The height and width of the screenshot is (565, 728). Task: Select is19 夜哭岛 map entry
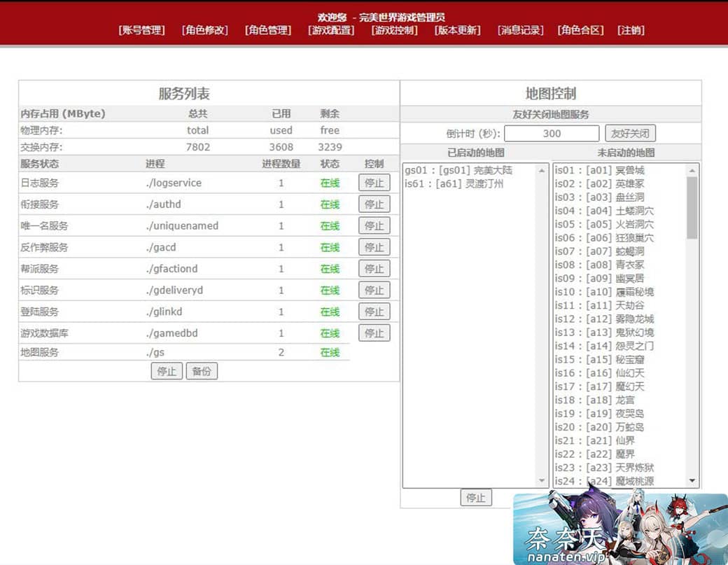click(x=619, y=413)
